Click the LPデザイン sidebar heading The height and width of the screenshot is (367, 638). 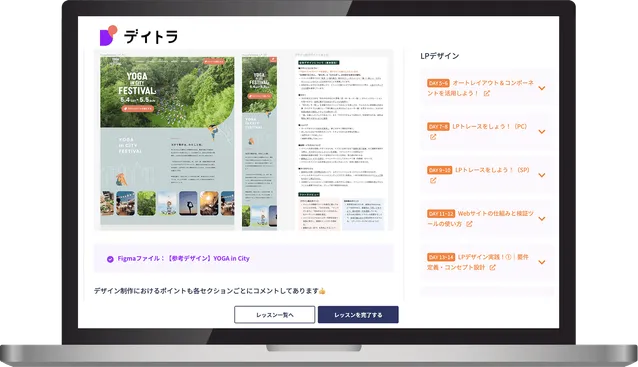tap(439, 56)
